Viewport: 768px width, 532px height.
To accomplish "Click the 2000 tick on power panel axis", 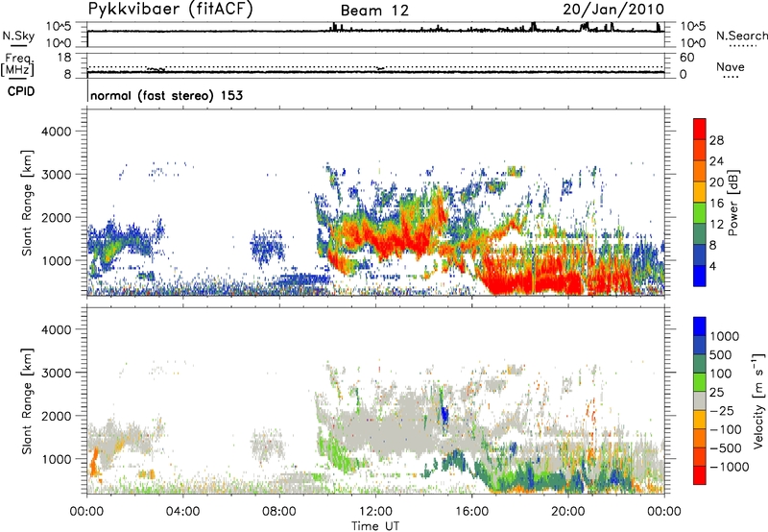I will [57, 217].
